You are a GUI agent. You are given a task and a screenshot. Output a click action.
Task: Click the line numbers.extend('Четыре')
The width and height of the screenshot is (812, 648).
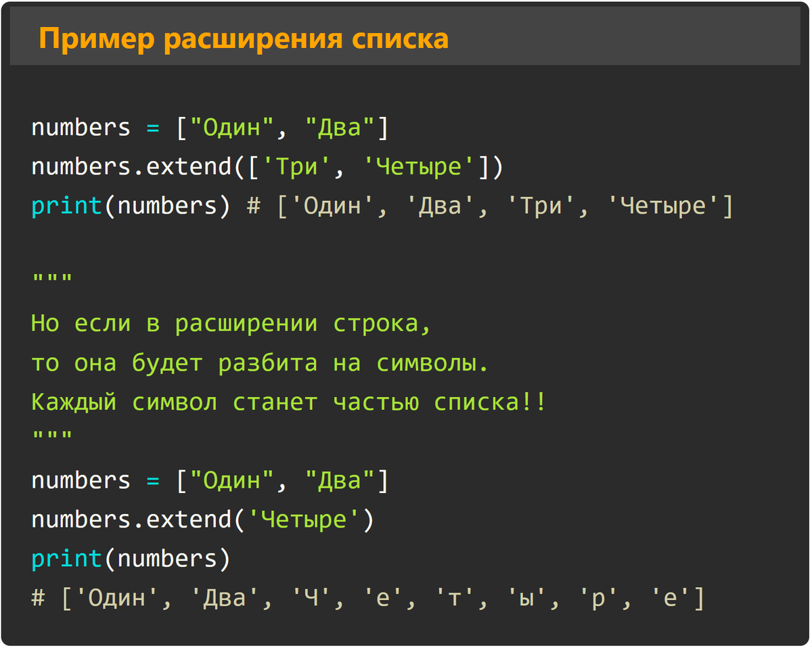point(203,519)
